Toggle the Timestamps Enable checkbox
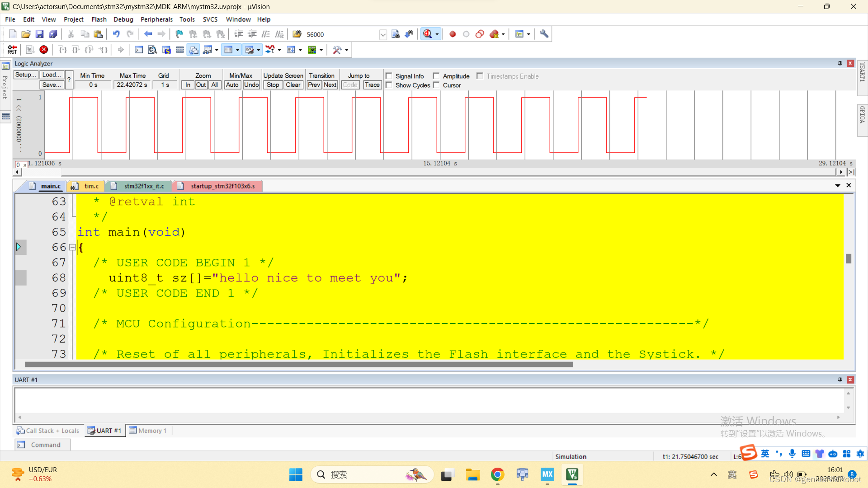The width and height of the screenshot is (868, 488). coord(481,75)
